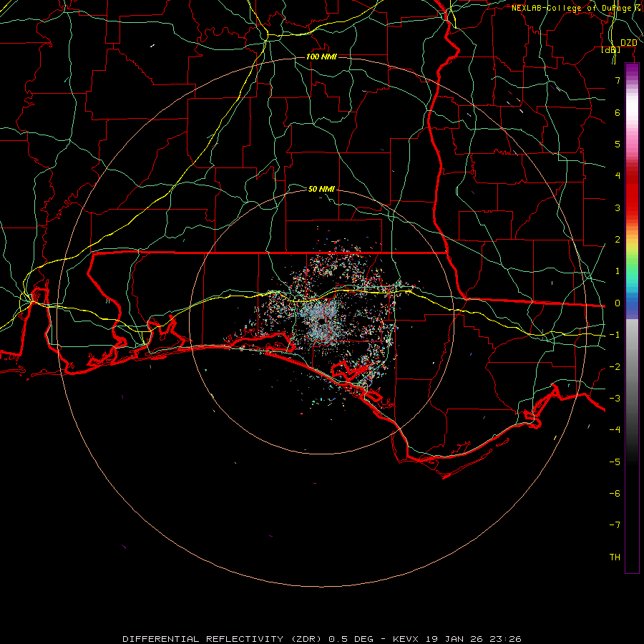Click the positive 1 scale value

pos(618,271)
